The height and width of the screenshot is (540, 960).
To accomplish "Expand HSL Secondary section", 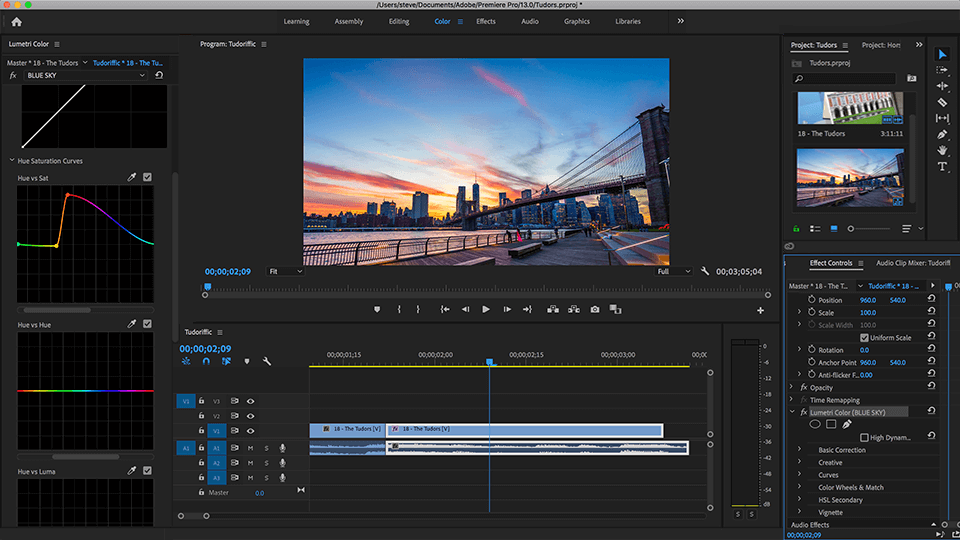I will (x=799, y=500).
